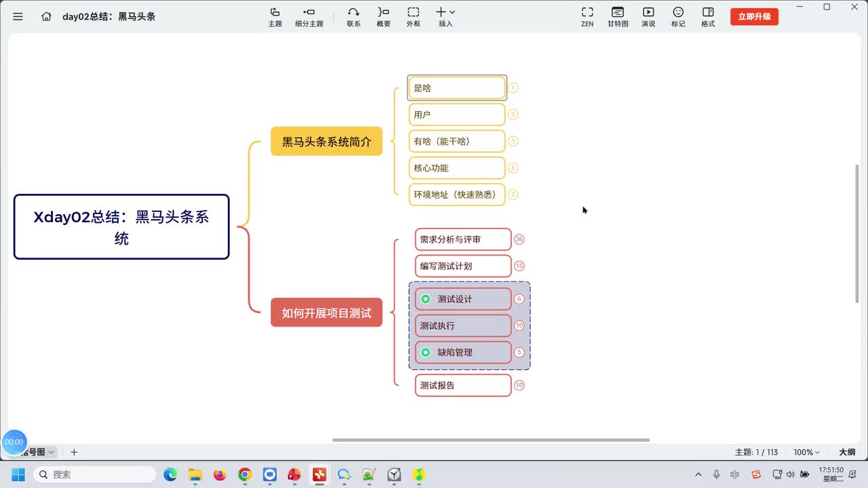This screenshot has height=488, width=868.
Task: Switch to 大纲 outline view
Action: [847, 452]
